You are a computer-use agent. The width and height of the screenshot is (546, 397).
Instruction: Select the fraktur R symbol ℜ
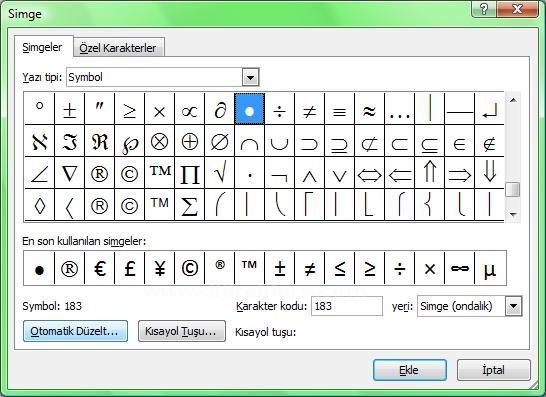100,141
